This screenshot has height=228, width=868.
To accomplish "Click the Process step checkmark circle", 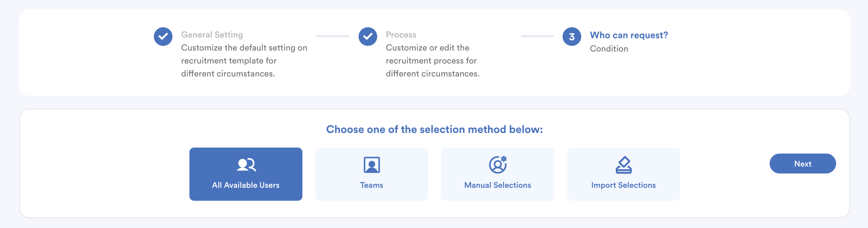I will (x=368, y=36).
